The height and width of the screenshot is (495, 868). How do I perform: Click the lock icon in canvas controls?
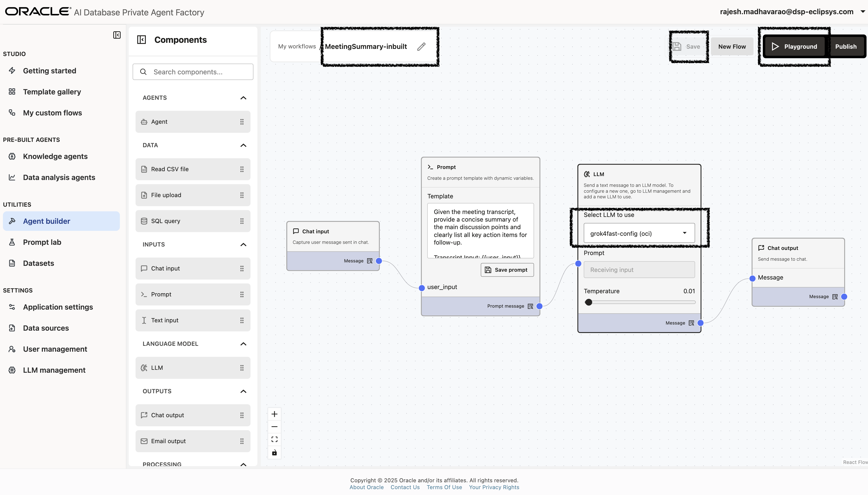(x=274, y=452)
